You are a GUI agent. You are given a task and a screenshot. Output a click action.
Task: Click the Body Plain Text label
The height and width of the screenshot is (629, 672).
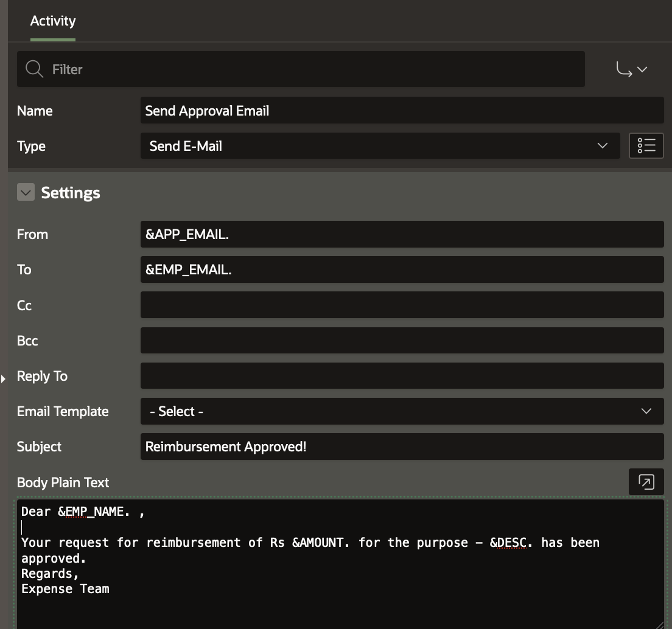tap(63, 482)
